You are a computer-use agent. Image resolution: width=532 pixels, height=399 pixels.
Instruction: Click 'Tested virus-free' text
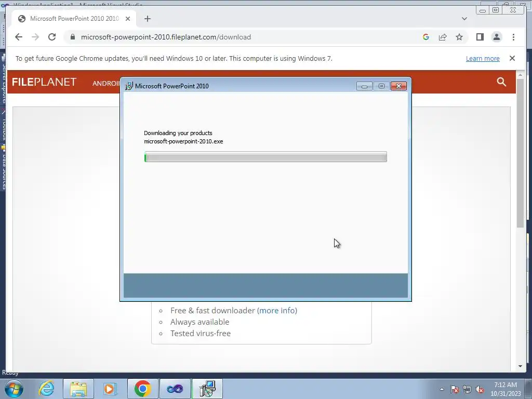coord(201,333)
